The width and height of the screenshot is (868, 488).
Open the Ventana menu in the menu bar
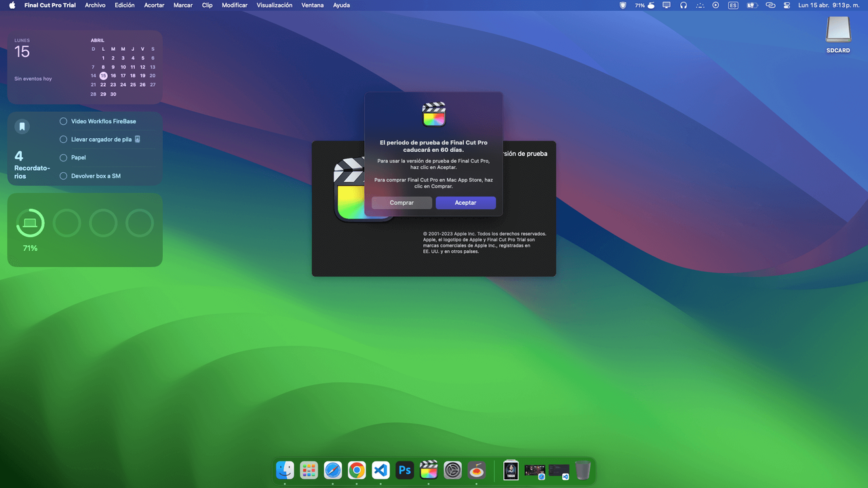313,5
